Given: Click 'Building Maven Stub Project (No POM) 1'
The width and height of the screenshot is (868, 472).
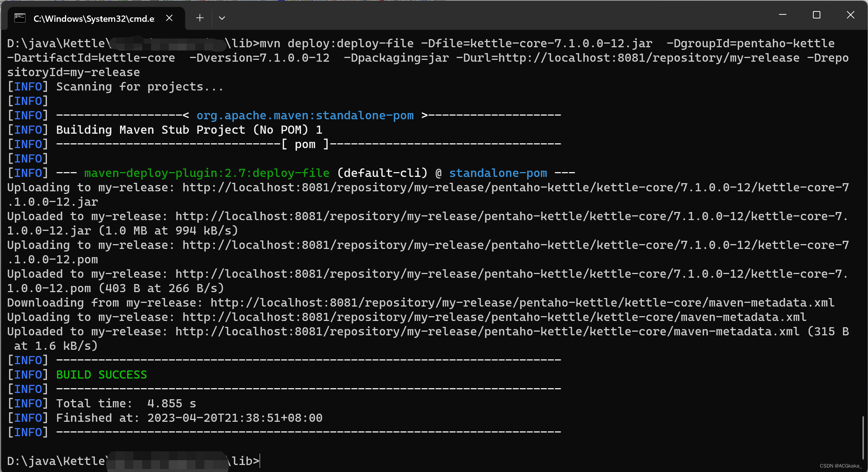Looking at the screenshot, I should [189, 130].
